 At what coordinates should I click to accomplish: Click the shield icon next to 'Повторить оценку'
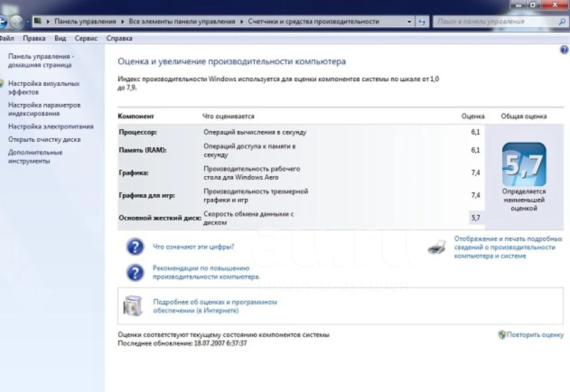502,335
